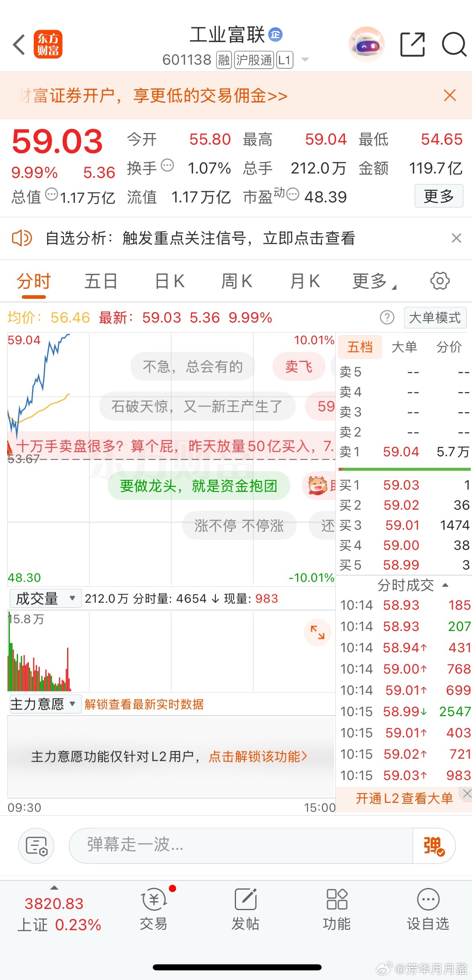Tap the minute price line chart
The width and height of the screenshot is (472, 980).
[171, 459]
